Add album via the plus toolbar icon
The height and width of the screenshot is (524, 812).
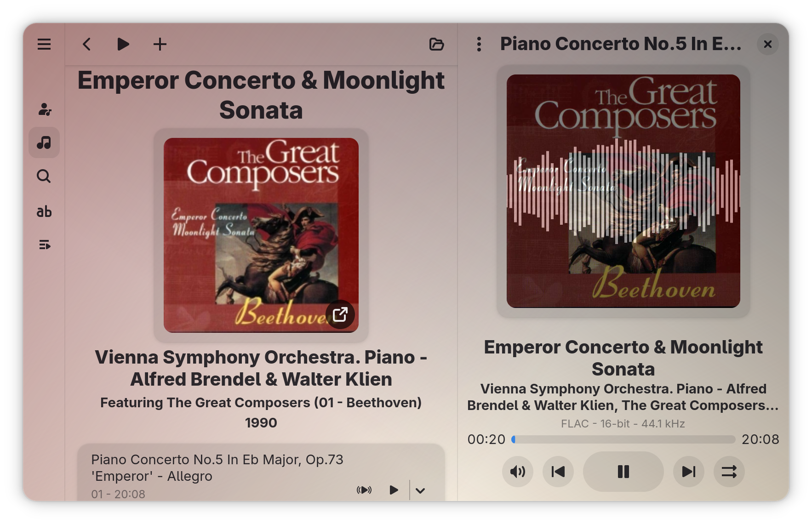point(160,45)
